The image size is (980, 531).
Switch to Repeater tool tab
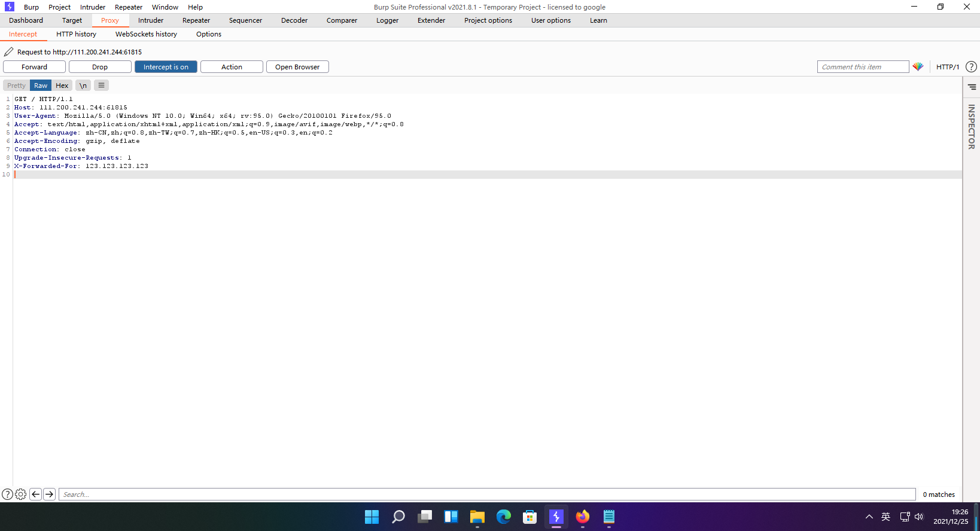click(196, 20)
